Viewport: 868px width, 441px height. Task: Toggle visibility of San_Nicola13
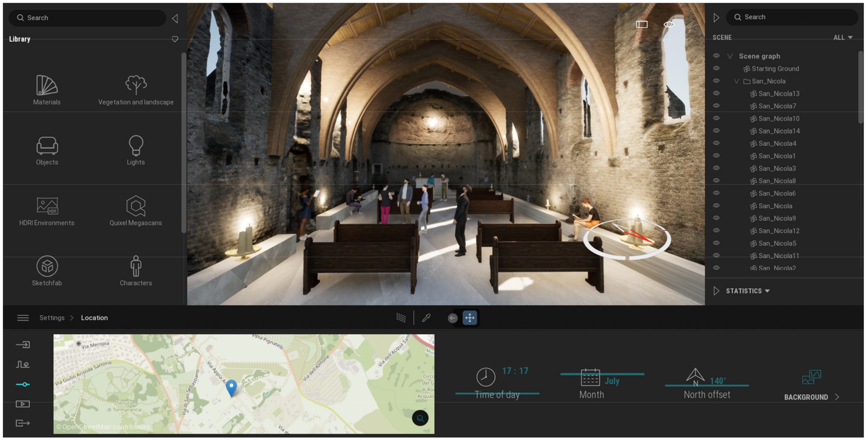[716, 93]
